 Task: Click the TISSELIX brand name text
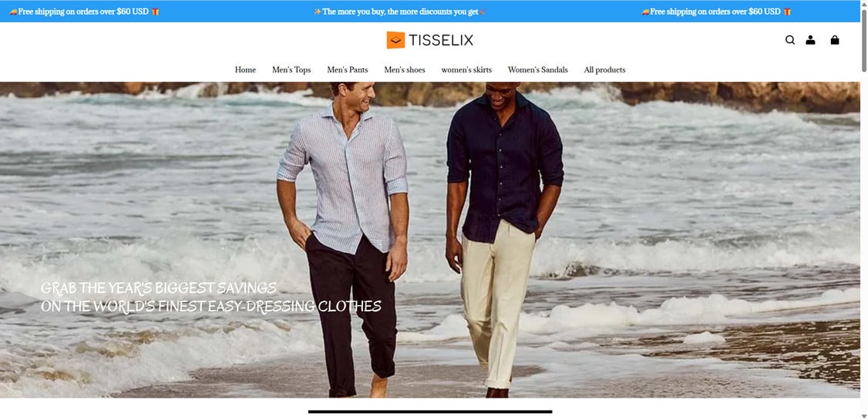click(x=441, y=40)
